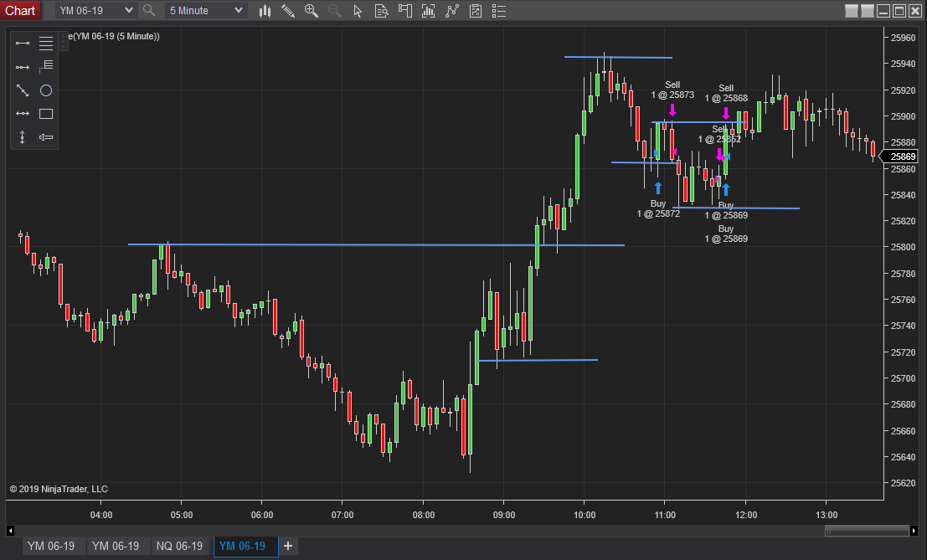Click the YM 06-19 (5 Minute) chart label

pos(114,36)
